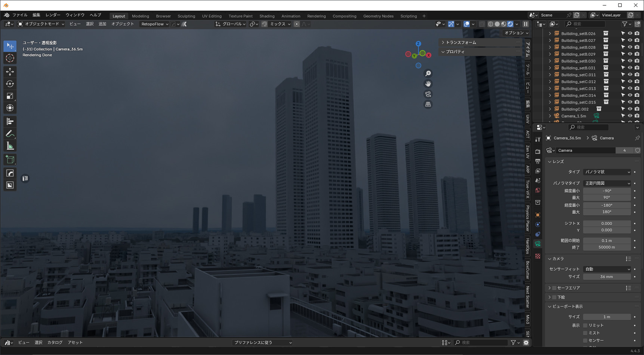Open the Window menu
The height and width of the screenshot is (355, 644).
75,15
